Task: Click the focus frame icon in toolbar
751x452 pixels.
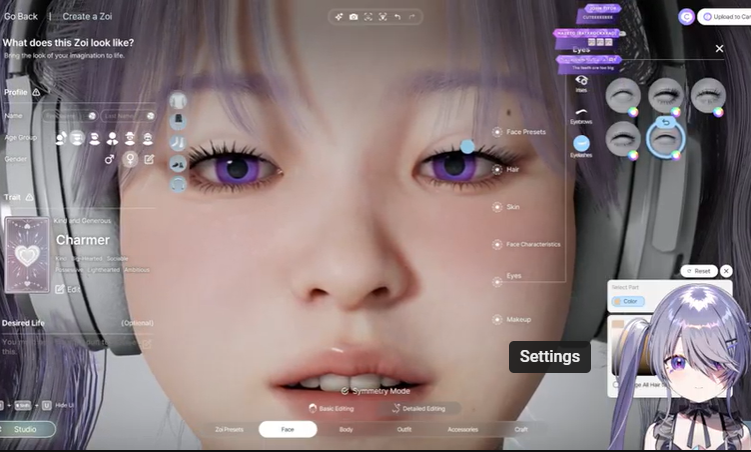Action: [x=368, y=17]
